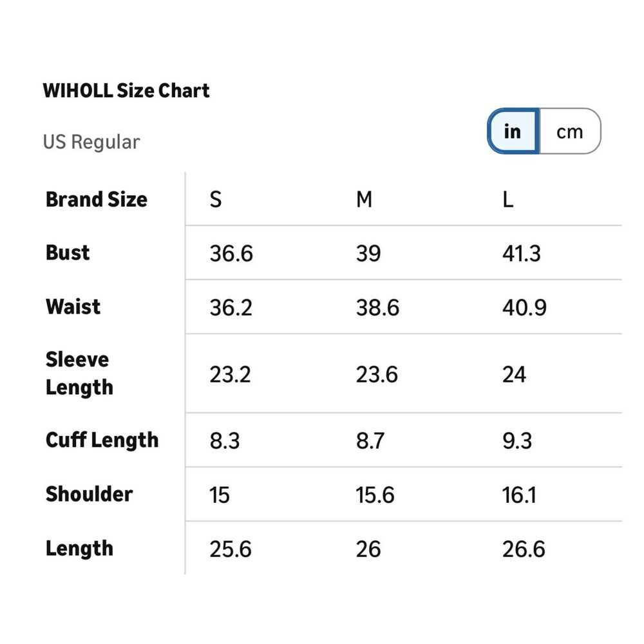Click the large sleeve length value 24

tap(514, 374)
